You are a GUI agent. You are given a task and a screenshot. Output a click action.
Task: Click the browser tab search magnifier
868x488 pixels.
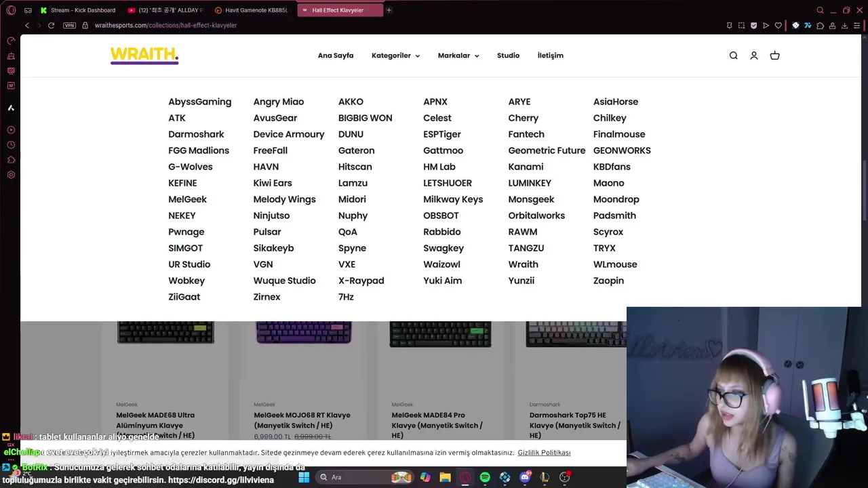click(x=820, y=10)
